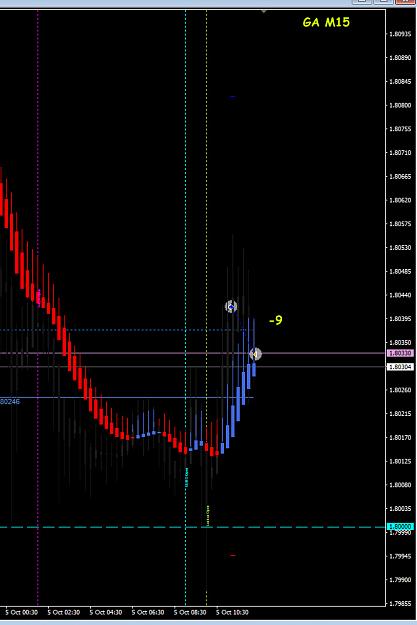Click the yellow 'GA M15' chart label
This screenshot has width=417, height=625.
pos(326,22)
